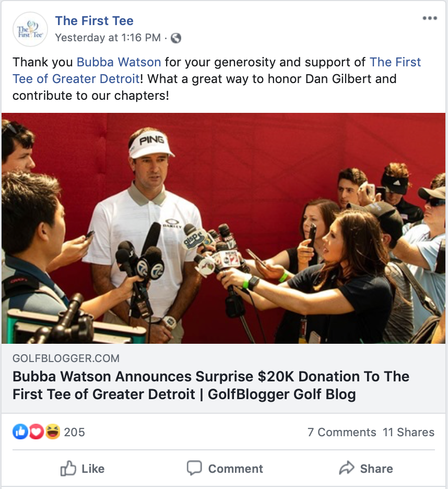Image resolution: width=448 pixels, height=489 pixels.
Task: Click the GOLFBLOGGER.COM source label
Action: [x=66, y=358]
